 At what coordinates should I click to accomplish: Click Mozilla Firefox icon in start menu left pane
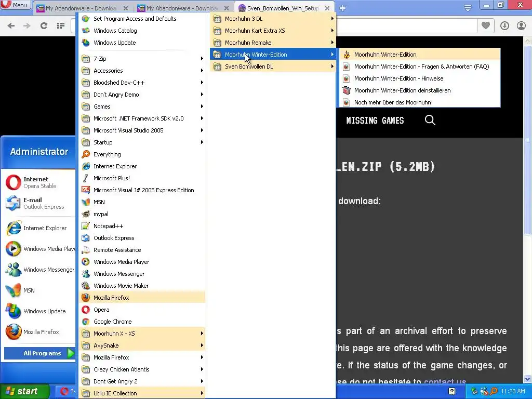pos(13,332)
